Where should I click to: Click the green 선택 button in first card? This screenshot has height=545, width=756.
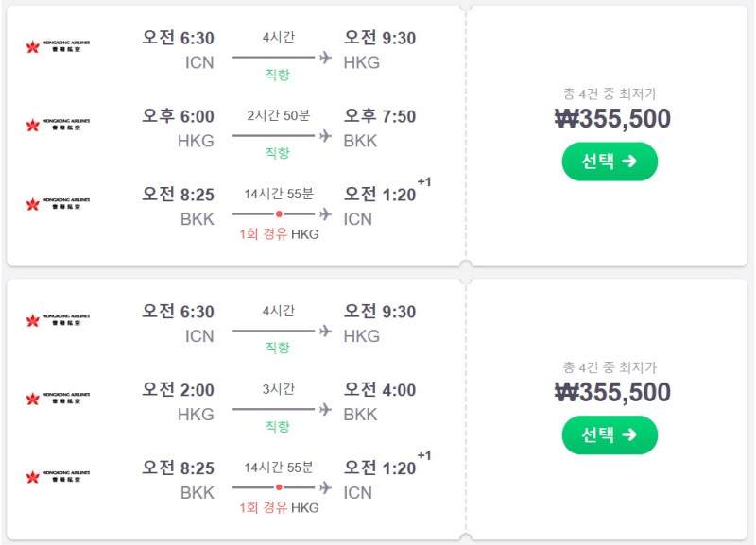(610, 162)
